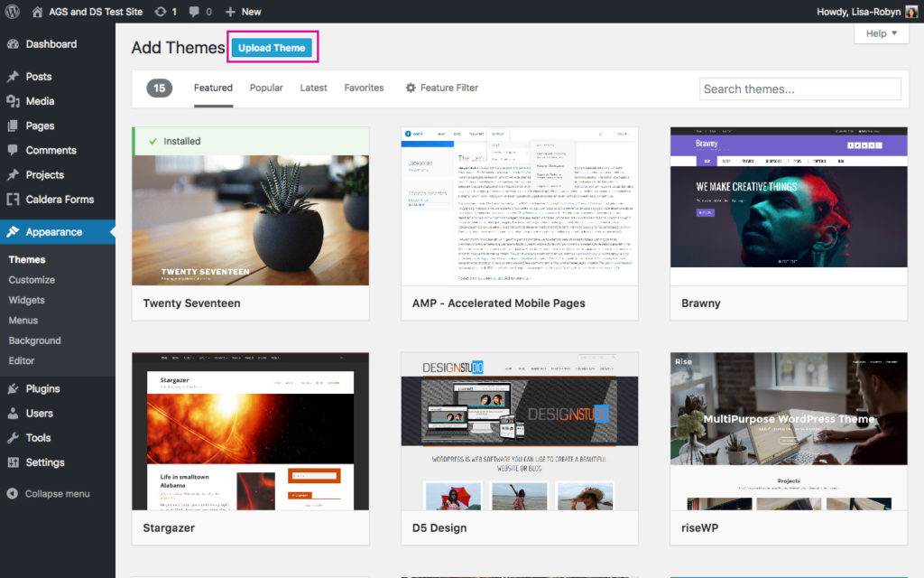
Task: Open Menus under Appearance
Action: [x=23, y=321]
